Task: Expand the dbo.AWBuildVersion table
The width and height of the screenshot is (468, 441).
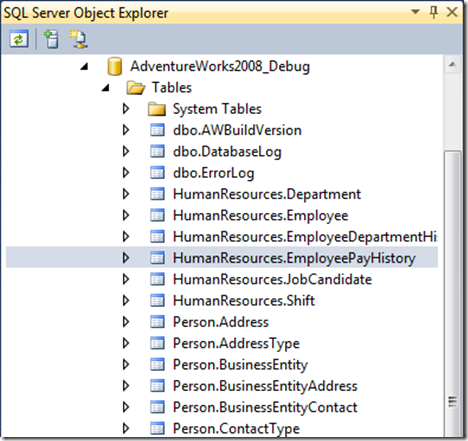Action: pyautogui.click(x=126, y=130)
